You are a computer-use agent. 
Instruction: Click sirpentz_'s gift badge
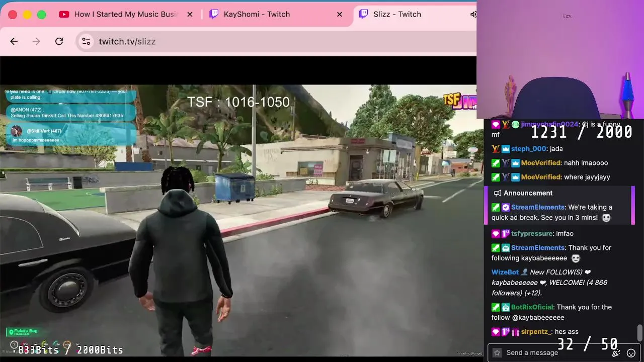[x=516, y=332]
